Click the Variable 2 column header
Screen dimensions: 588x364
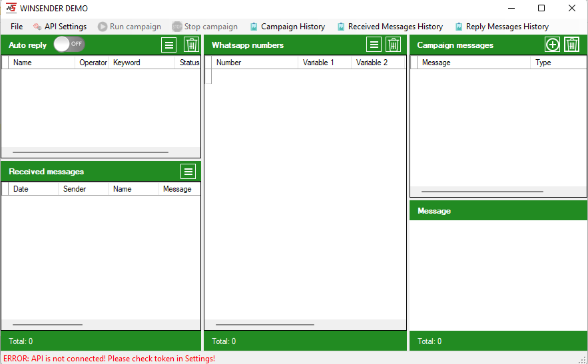point(378,63)
